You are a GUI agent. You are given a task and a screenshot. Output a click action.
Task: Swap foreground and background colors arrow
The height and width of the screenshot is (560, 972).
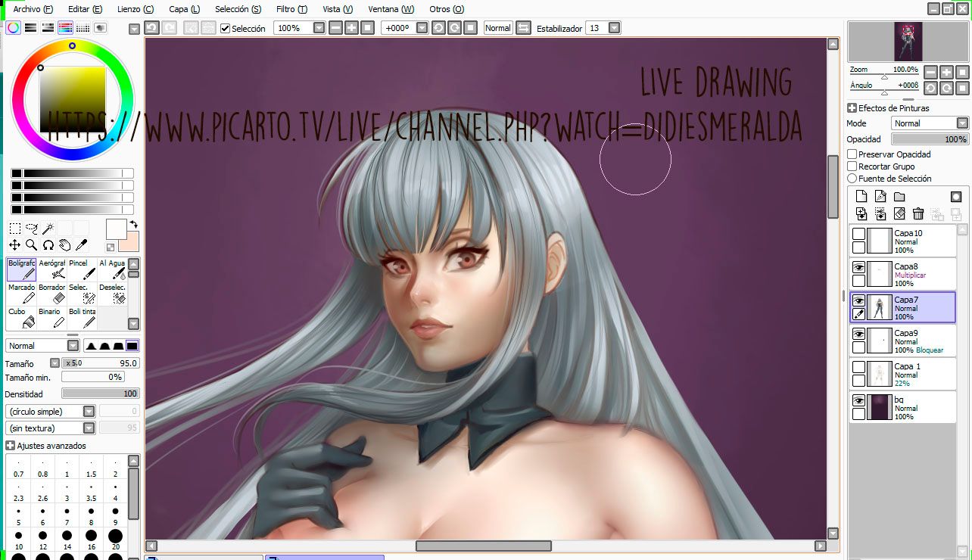point(133,224)
